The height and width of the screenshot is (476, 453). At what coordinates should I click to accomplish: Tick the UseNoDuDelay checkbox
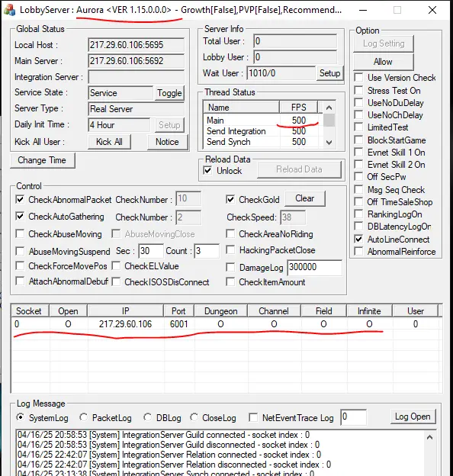point(358,102)
